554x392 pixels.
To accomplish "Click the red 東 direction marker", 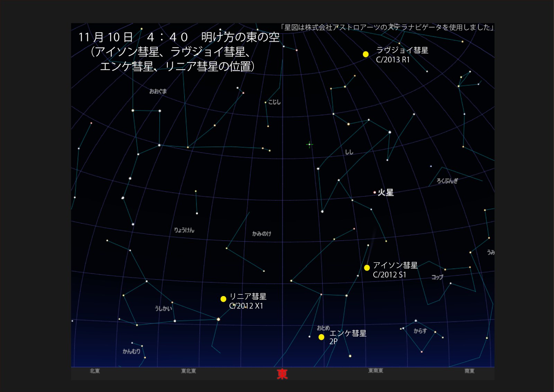I will click(x=282, y=374).
